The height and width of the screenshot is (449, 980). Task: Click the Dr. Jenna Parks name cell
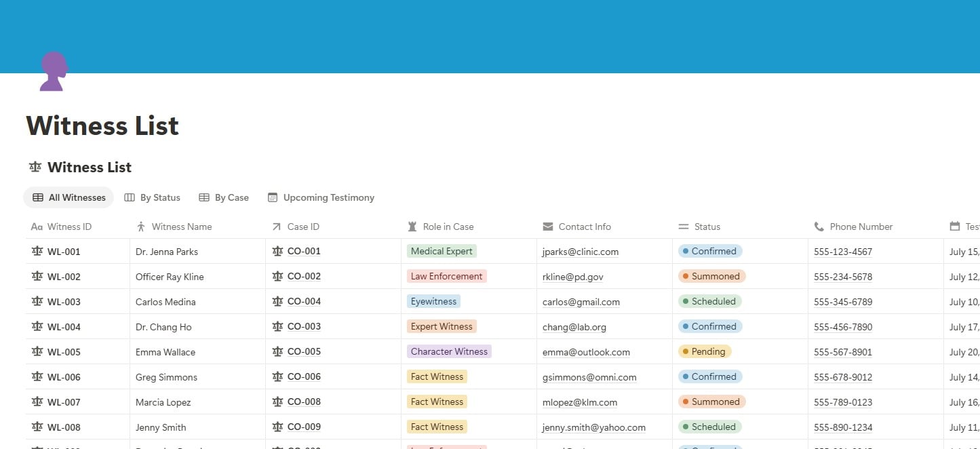[197, 252]
